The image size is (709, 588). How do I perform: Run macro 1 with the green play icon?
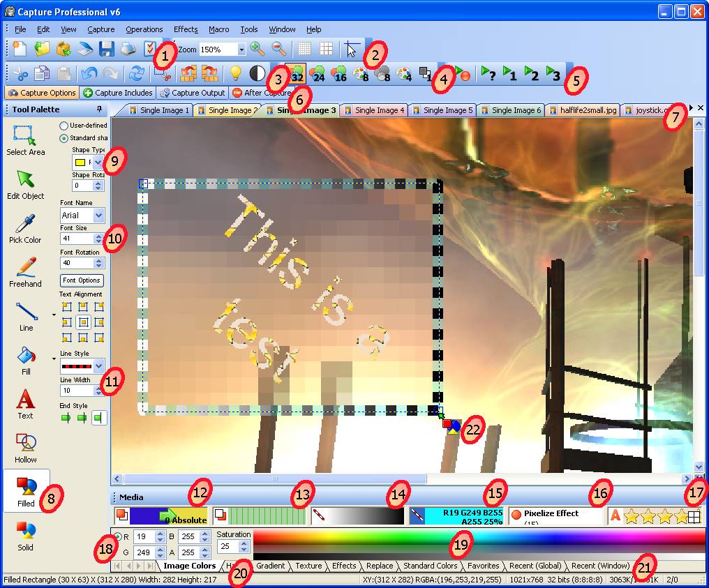pyautogui.click(x=510, y=73)
